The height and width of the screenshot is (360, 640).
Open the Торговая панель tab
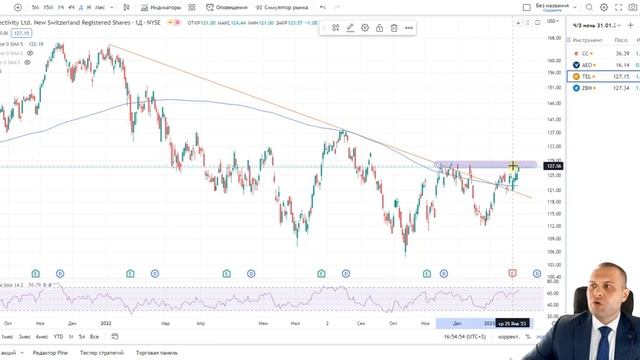click(157, 353)
